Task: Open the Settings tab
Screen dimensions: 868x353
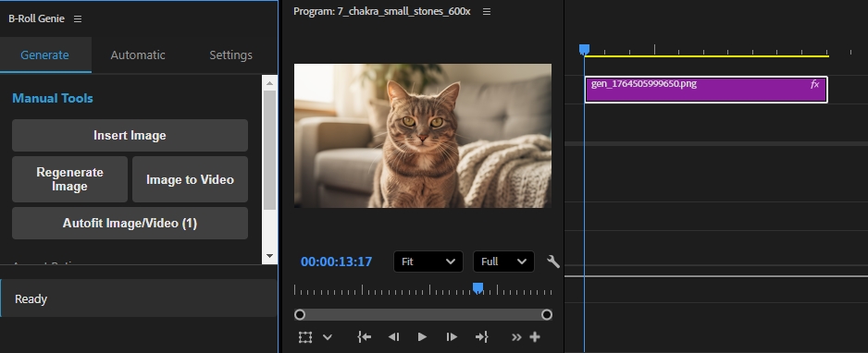Action: (230, 55)
